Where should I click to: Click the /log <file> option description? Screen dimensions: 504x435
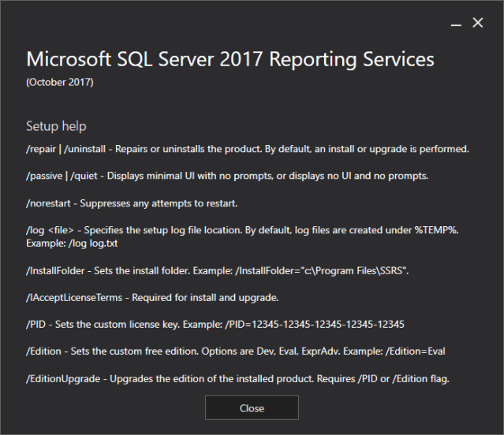coord(237,230)
